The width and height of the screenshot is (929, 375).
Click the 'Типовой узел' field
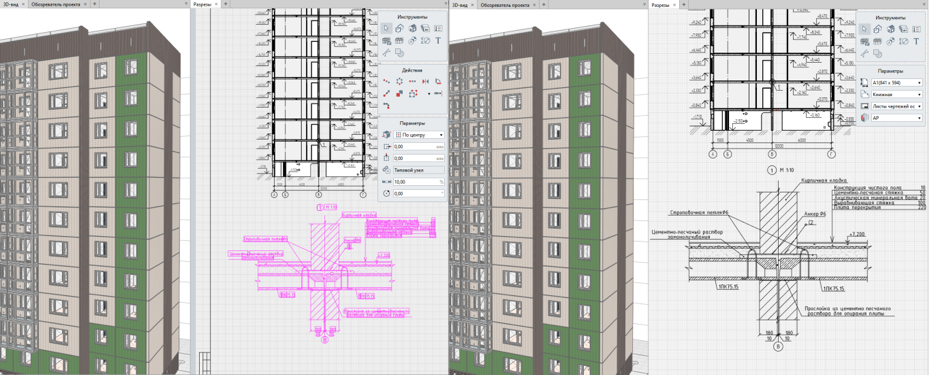pos(419,170)
